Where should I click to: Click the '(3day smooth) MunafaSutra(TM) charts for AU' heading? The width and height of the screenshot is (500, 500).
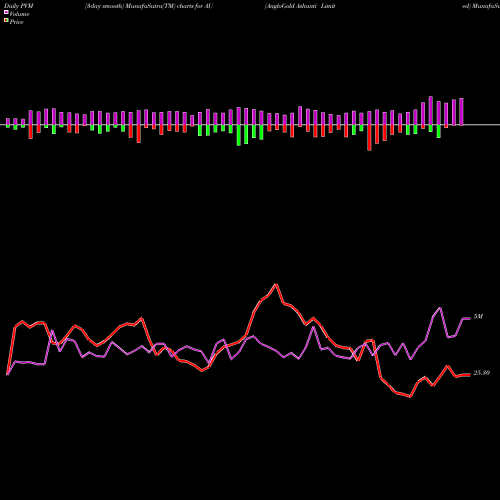coord(149,6)
